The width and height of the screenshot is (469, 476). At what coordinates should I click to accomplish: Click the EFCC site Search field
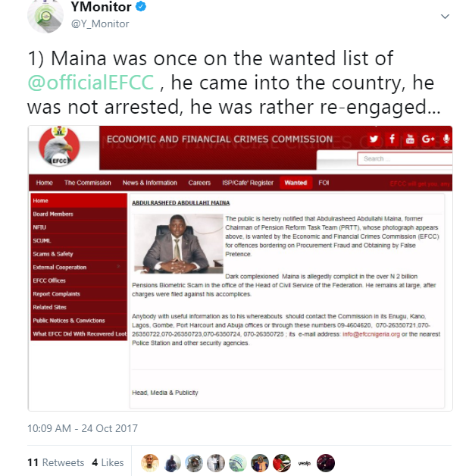(405, 159)
